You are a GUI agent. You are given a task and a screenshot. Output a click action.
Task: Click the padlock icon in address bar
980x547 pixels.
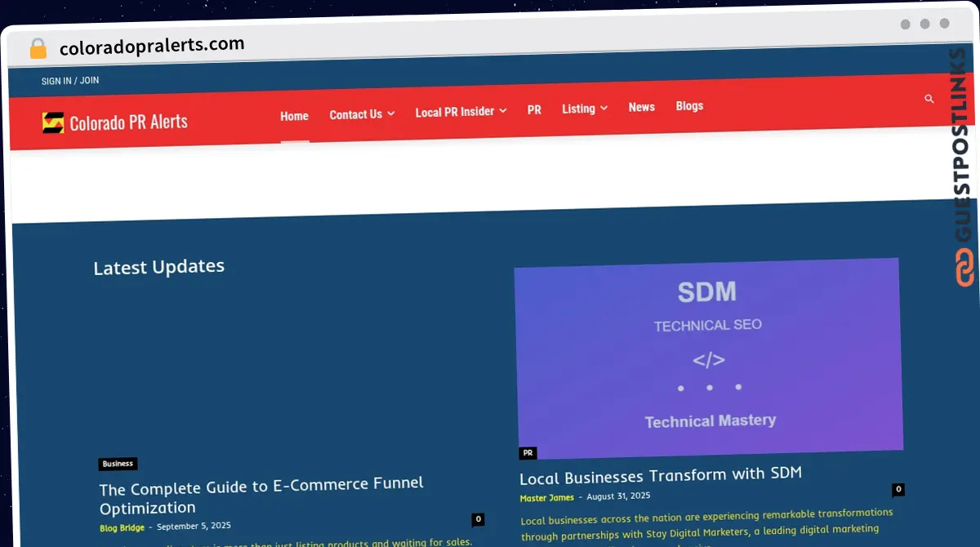click(x=38, y=49)
